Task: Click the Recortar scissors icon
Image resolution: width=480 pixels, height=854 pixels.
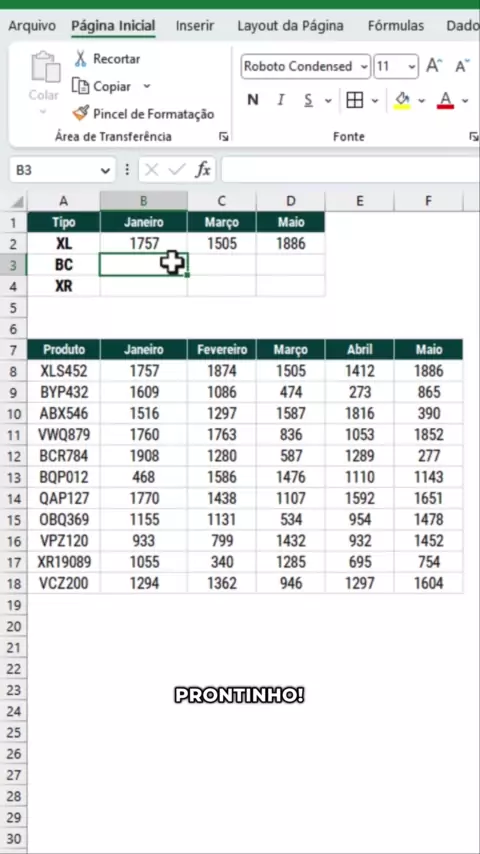Action: (x=81, y=59)
